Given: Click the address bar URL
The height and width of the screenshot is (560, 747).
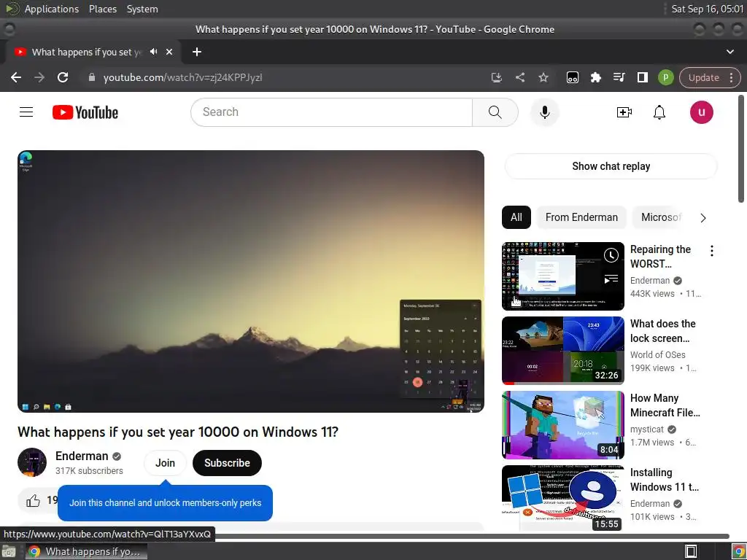Looking at the screenshot, I should click(182, 77).
